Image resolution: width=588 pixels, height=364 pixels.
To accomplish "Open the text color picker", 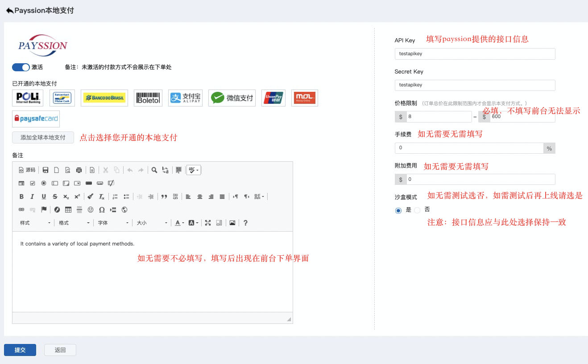I will coord(179,223).
